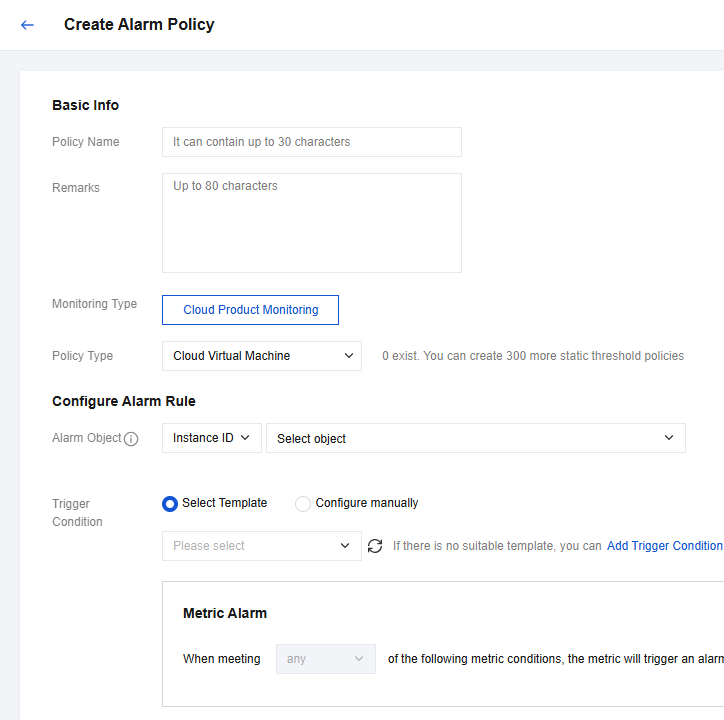This screenshot has width=724, height=720.
Task: Select Cloud Product Monitoring type
Action: click(250, 310)
